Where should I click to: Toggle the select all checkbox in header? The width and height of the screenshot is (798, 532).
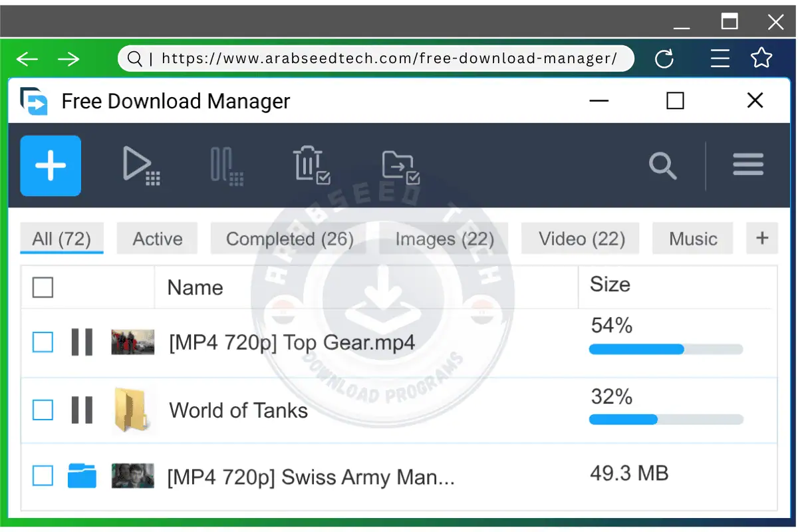[x=43, y=288]
